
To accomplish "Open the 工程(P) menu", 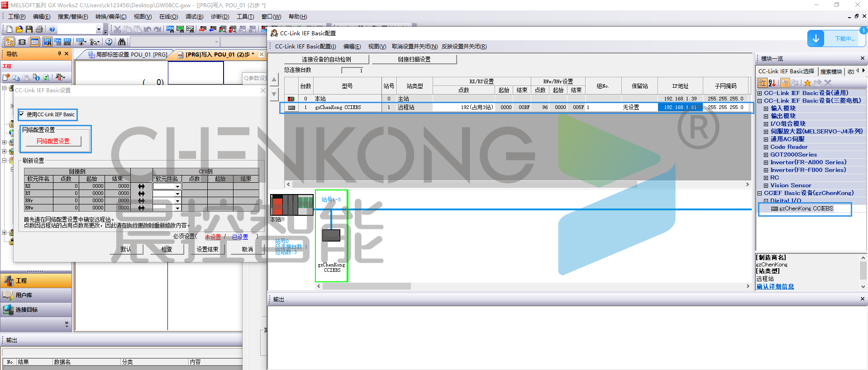I will (17, 17).
